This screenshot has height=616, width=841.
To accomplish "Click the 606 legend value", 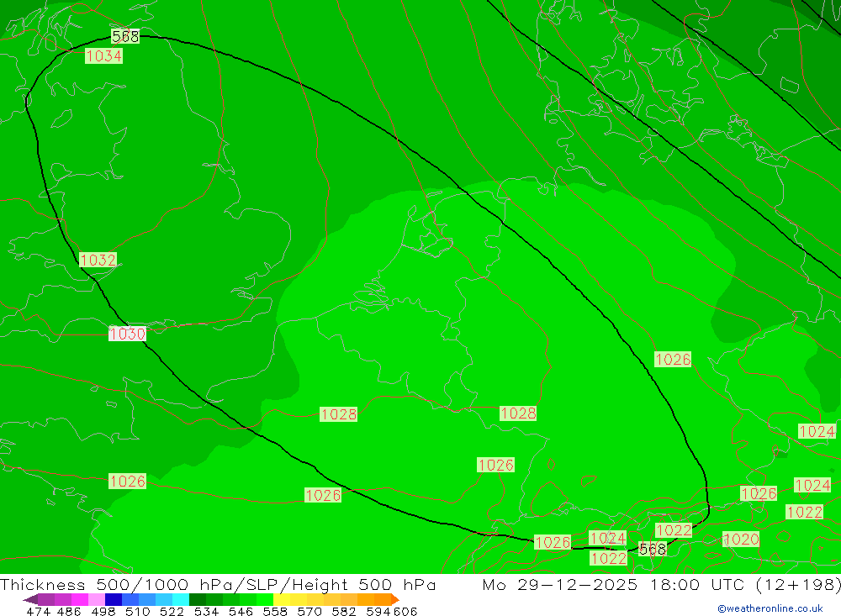I will pos(405,612).
